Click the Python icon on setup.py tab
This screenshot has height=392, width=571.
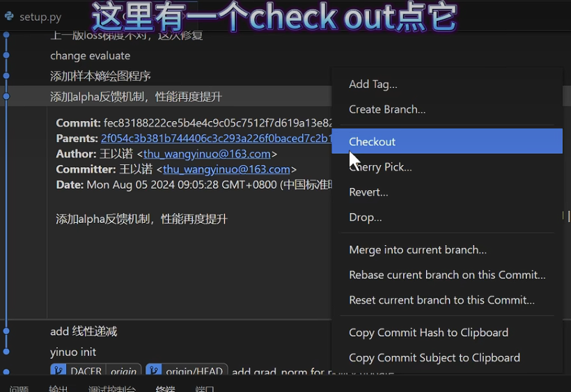[10, 17]
